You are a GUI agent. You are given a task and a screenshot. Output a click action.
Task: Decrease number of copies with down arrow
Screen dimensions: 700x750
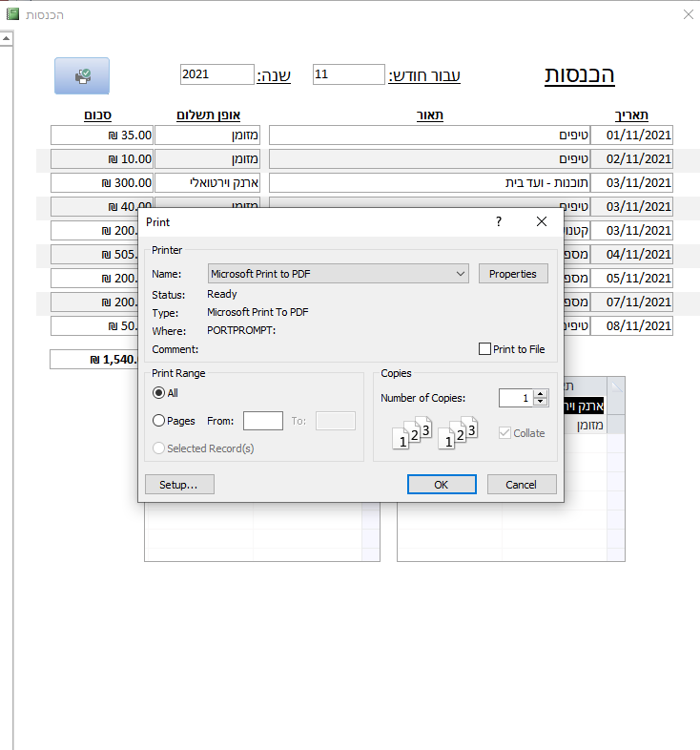(541, 402)
